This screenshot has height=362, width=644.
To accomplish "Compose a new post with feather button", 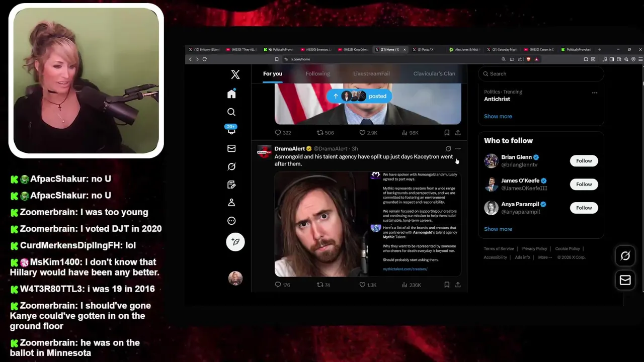I will [235, 242].
